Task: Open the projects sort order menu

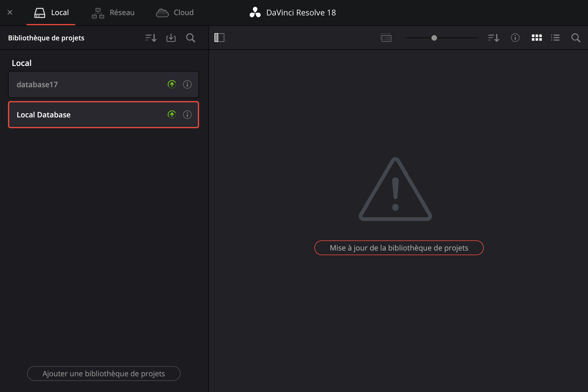Action: click(x=494, y=38)
